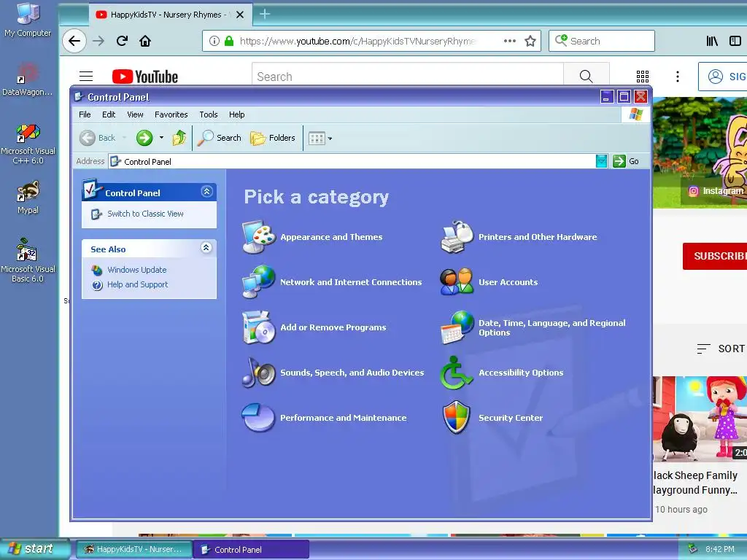
Task: Click Switch to Classic View link
Action: click(x=145, y=214)
